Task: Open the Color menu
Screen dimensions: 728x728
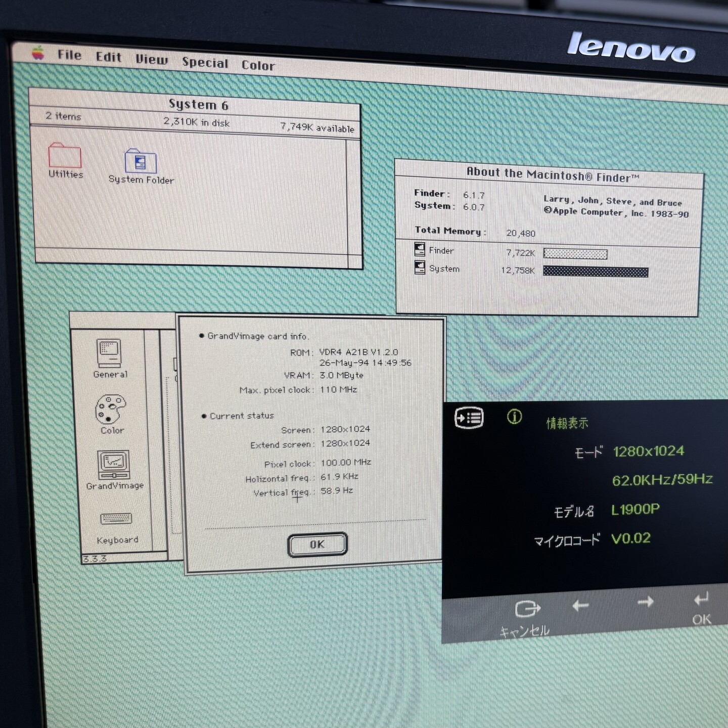Action: 258,65
